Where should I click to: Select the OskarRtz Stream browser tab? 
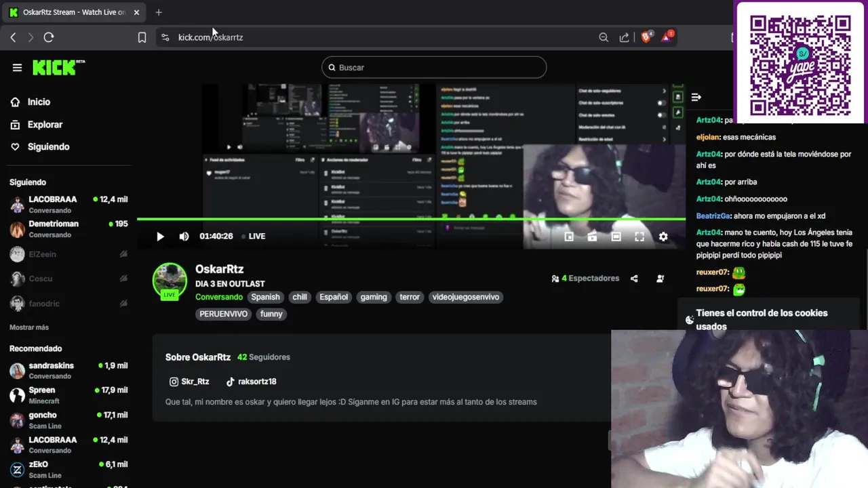[74, 12]
